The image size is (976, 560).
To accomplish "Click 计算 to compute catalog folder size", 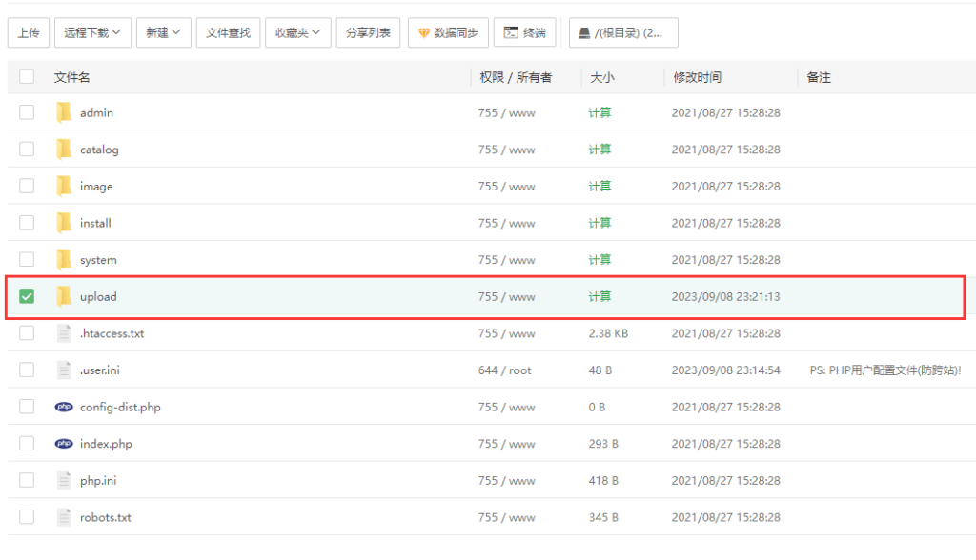I will pos(600,150).
